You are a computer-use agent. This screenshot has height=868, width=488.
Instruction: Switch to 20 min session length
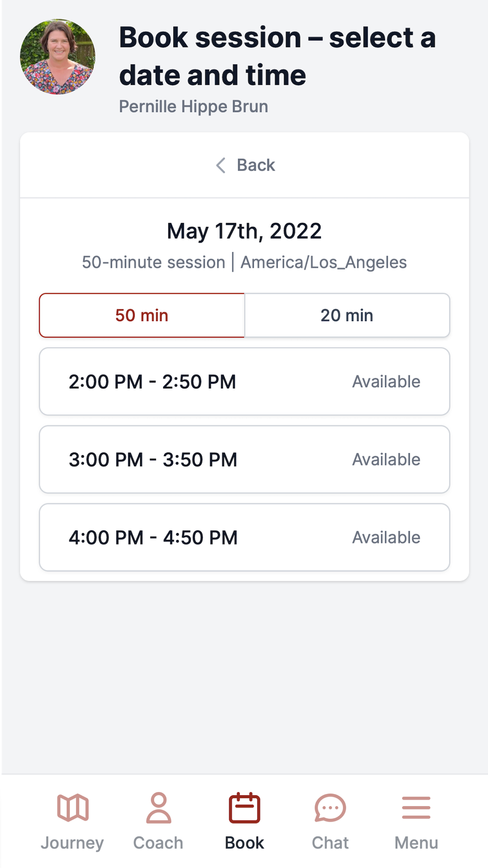347,315
